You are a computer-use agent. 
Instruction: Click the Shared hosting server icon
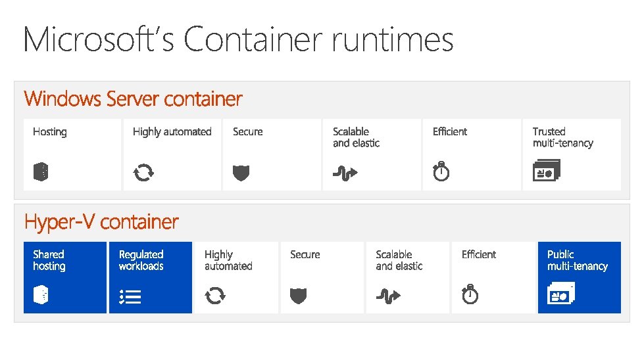tap(41, 296)
